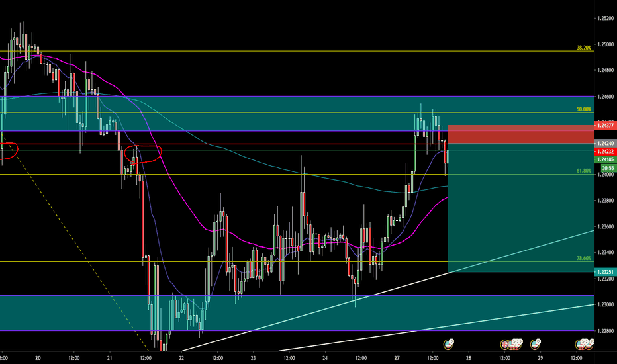The width and height of the screenshot is (617, 364).
Task: Select the gray 1.24240 price label
Action: click(x=605, y=143)
